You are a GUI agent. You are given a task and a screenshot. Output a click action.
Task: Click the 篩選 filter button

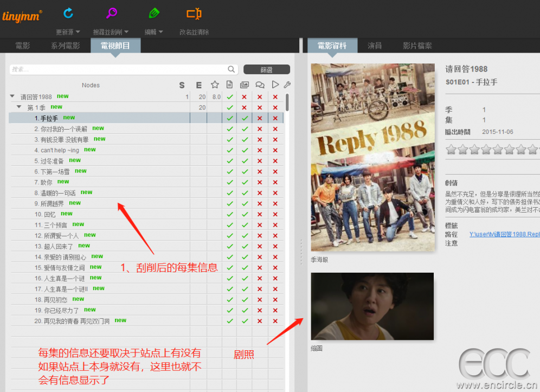click(x=267, y=69)
